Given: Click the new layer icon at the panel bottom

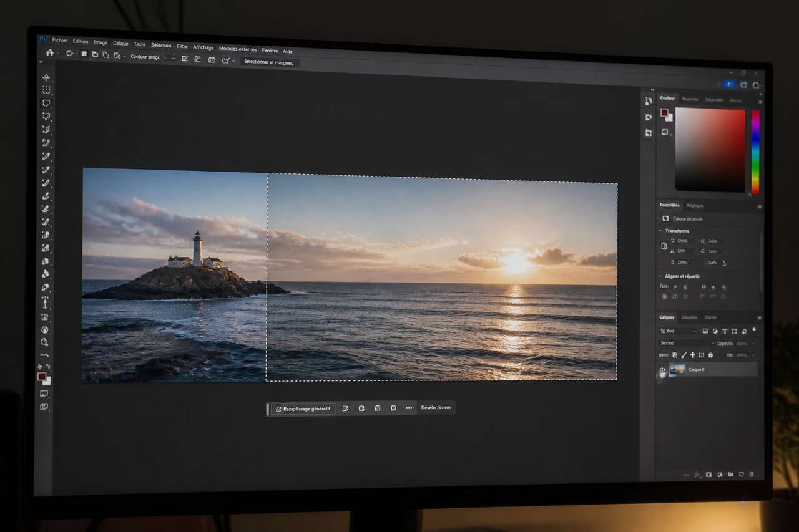Looking at the screenshot, I should pos(740,475).
